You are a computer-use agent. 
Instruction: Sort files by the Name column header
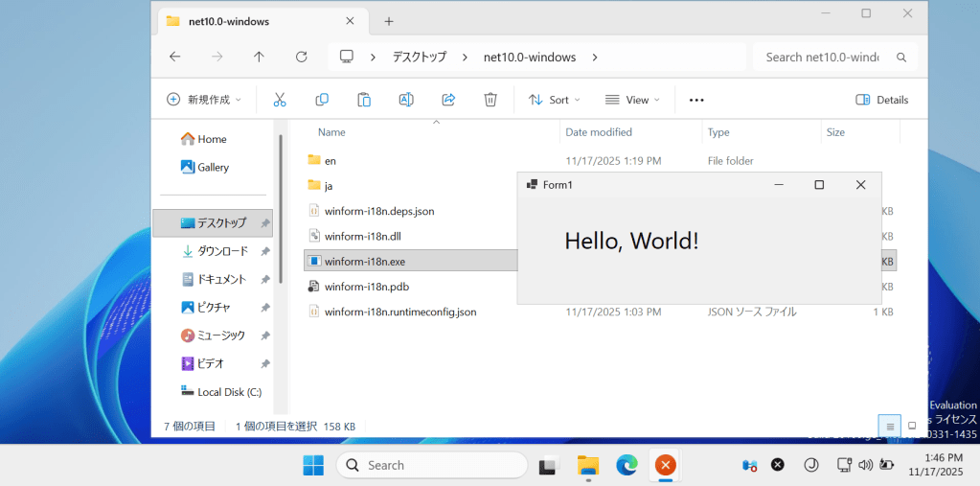click(x=331, y=132)
